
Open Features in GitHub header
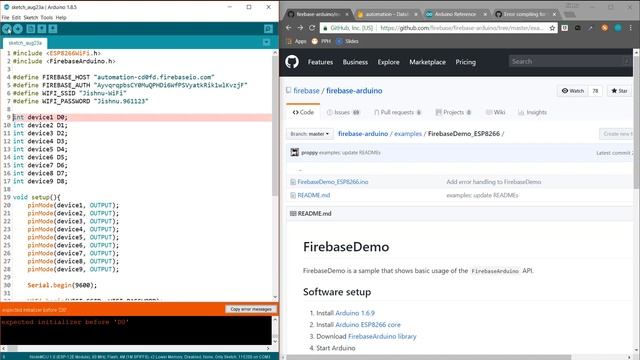(x=320, y=62)
